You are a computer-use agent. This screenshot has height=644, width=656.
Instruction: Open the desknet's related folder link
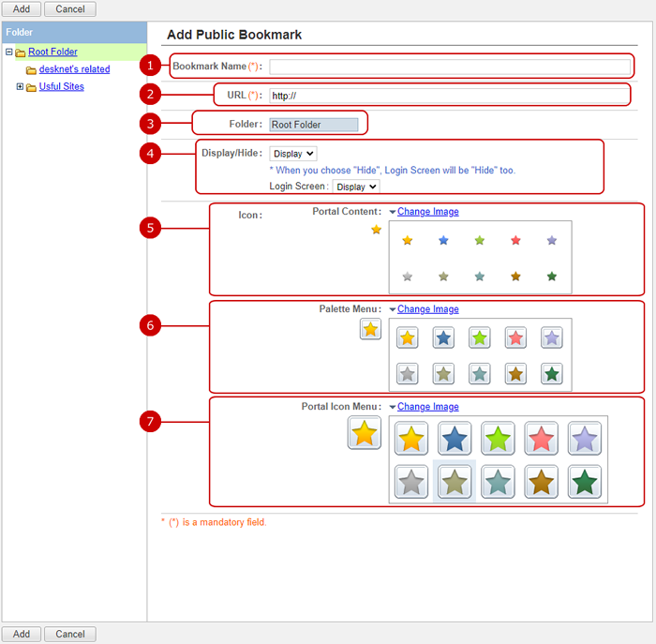[x=74, y=69]
